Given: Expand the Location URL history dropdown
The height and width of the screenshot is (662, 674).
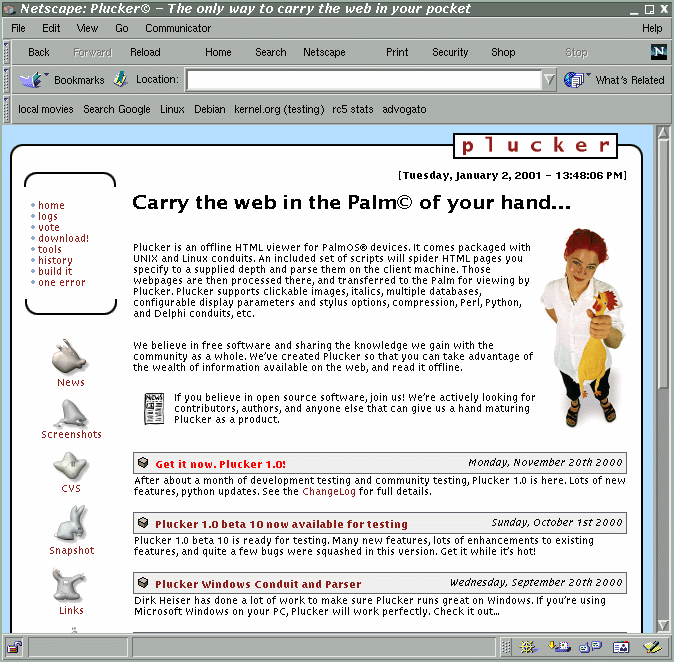Looking at the screenshot, I should point(549,80).
